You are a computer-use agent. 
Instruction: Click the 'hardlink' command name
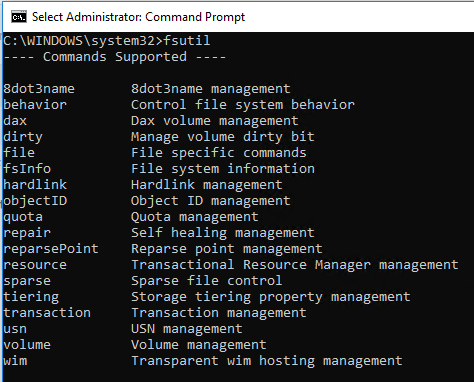click(x=35, y=185)
